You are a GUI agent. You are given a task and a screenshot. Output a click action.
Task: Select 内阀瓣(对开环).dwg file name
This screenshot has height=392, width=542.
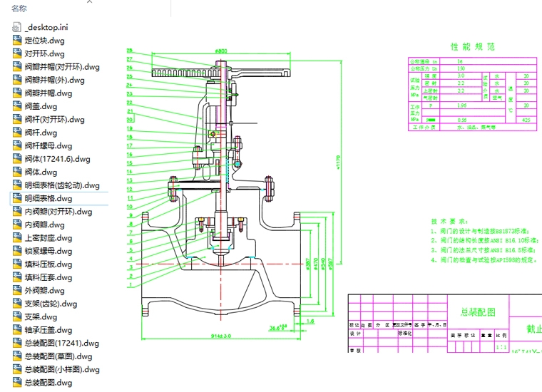click(x=58, y=212)
